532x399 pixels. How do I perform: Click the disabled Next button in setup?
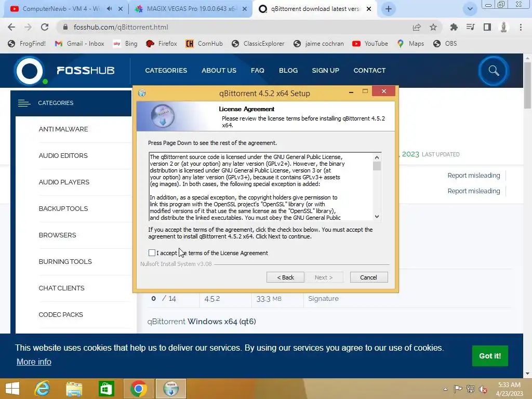click(x=324, y=277)
